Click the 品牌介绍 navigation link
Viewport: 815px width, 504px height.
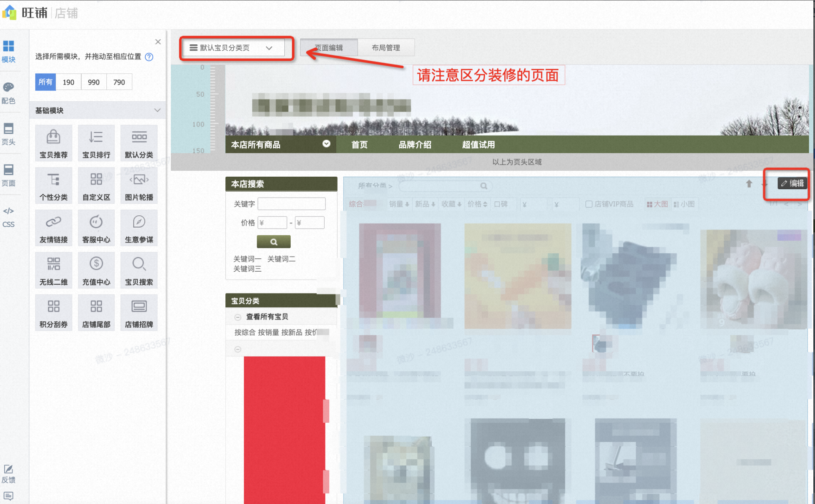point(415,145)
